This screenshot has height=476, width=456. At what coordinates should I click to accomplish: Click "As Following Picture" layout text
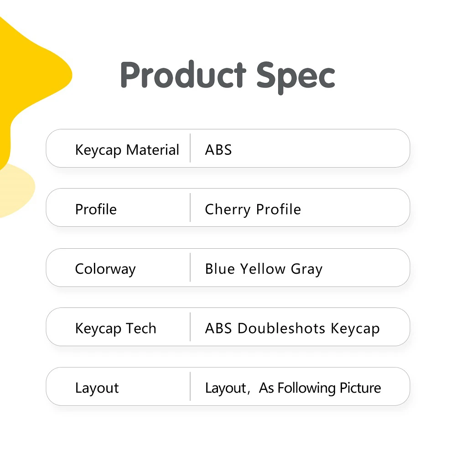point(320,388)
